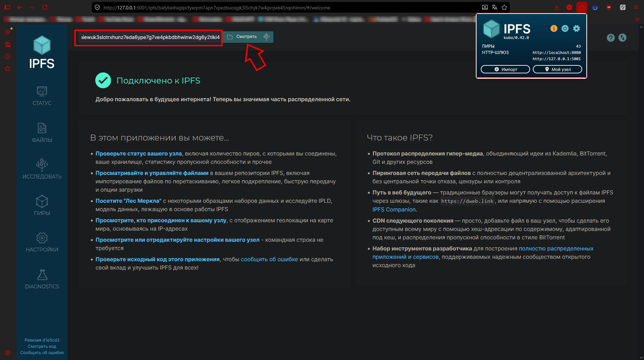Click the IPFS cube logo in the popup
Viewport: 644px width, 360px height.
point(492,29)
